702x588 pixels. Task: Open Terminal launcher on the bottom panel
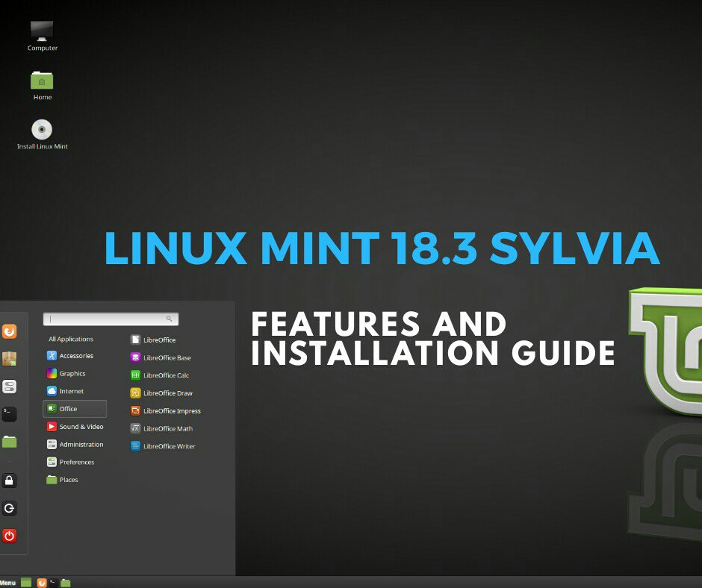53,583
